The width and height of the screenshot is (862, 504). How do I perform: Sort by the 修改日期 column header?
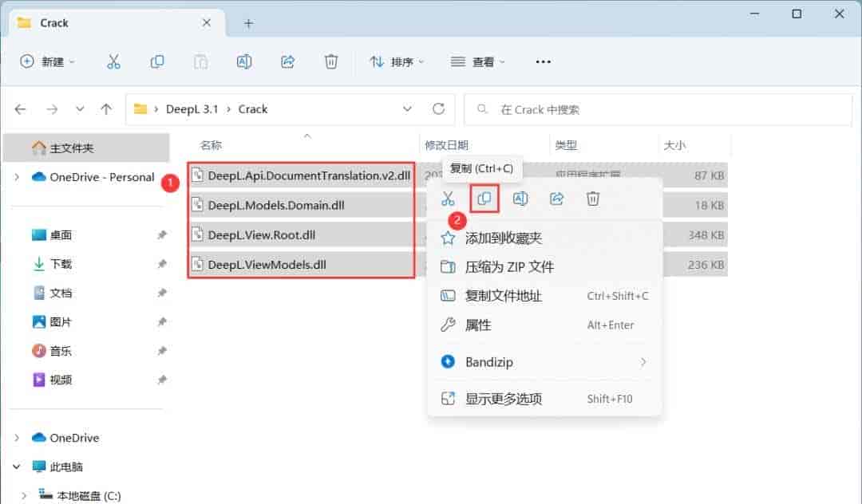(446, 145)
